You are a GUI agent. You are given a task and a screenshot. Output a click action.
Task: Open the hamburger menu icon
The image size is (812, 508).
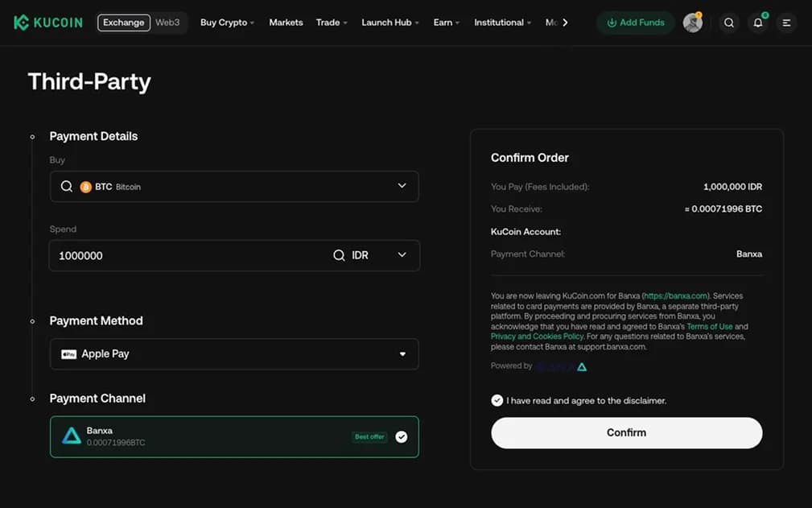pyautogui.click(x=786, y=23)
